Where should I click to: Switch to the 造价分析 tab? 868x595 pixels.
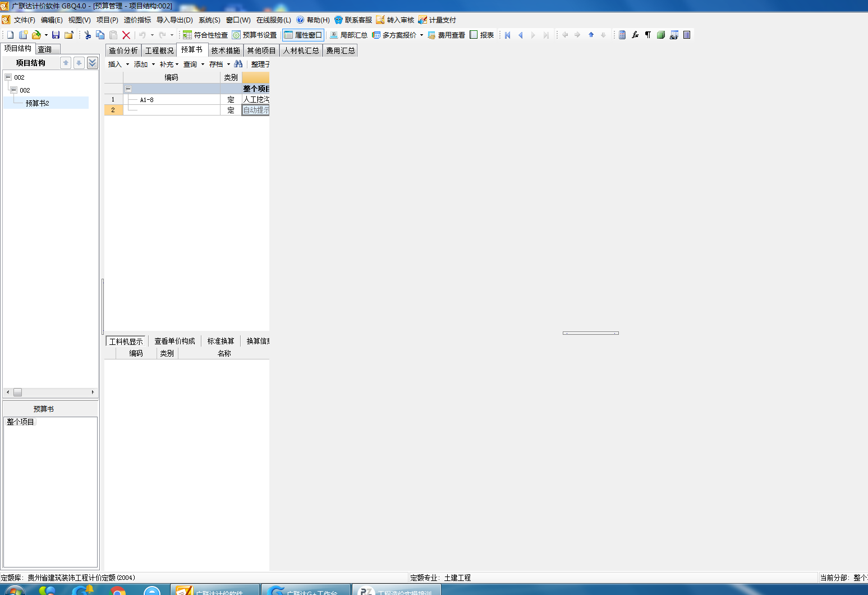click(x=123, y=50)
